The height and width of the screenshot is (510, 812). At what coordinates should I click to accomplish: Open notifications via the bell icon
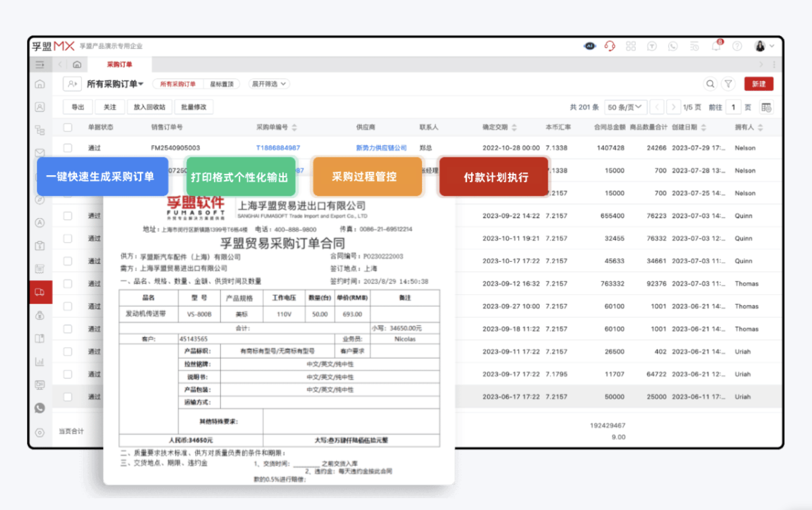[x=717, y=46]
